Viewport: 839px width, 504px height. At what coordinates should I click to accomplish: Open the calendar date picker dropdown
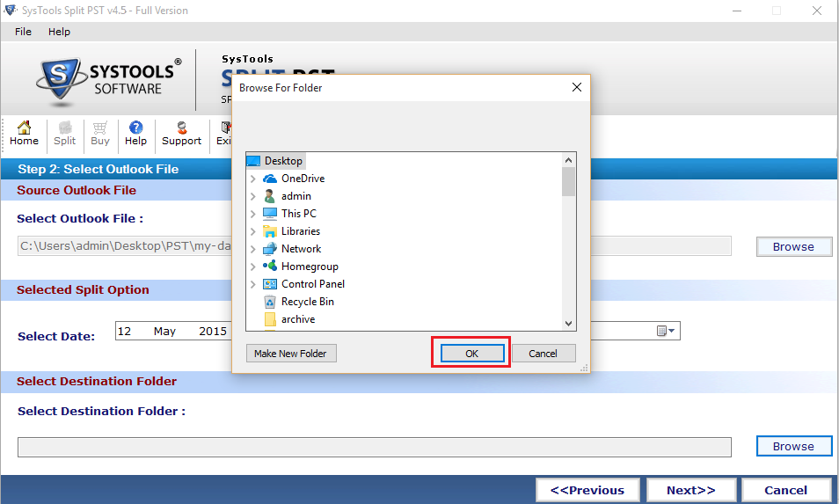(666, 331)
